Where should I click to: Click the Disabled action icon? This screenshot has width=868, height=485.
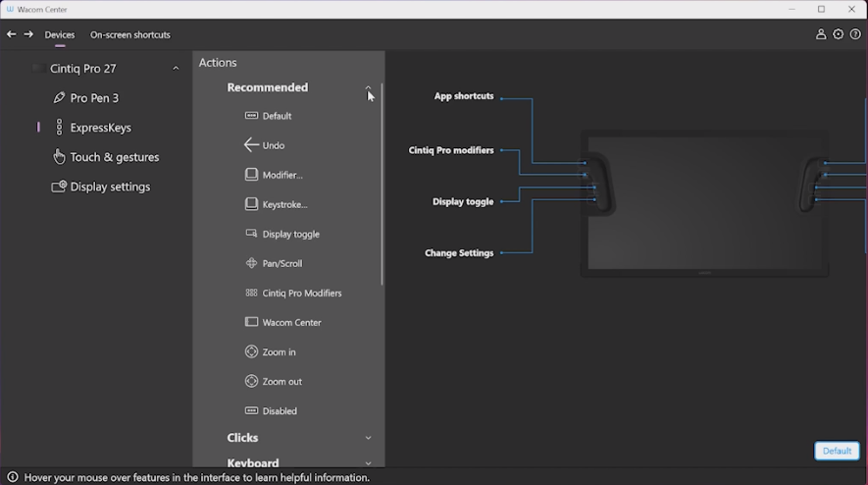(x=251, y=410)
